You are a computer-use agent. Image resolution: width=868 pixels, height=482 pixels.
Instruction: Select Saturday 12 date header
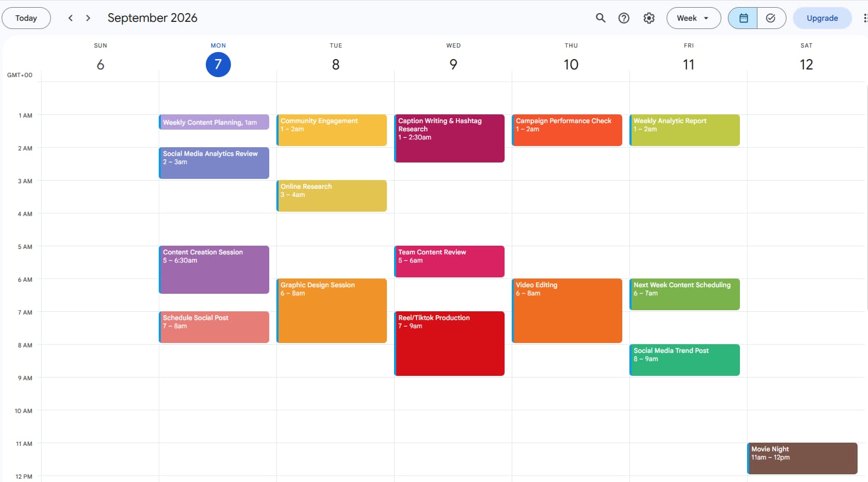806,65
